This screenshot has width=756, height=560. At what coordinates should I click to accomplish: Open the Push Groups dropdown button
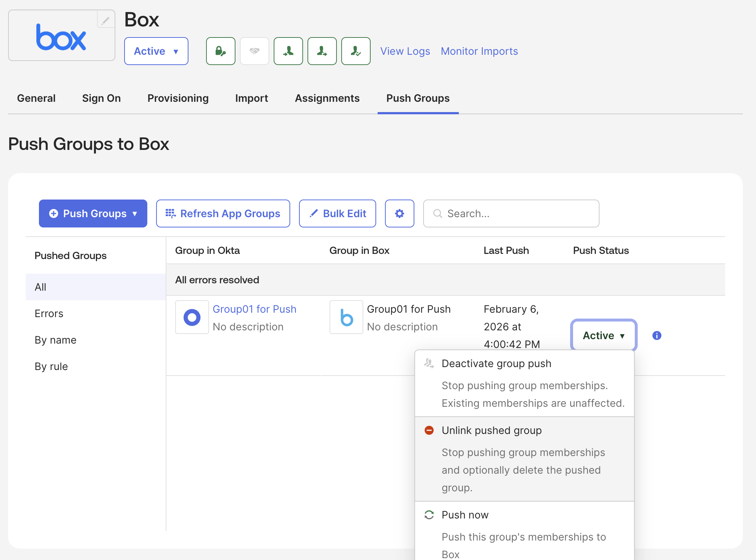(93, 213)
